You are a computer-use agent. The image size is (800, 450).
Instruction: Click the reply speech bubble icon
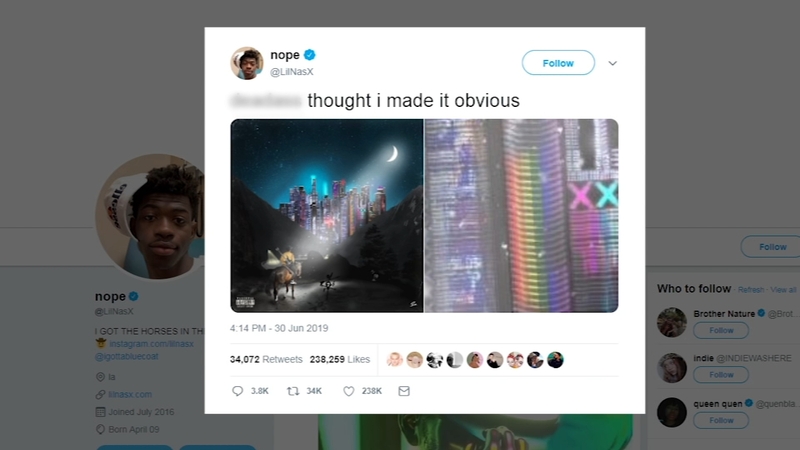tap(237, 391)
